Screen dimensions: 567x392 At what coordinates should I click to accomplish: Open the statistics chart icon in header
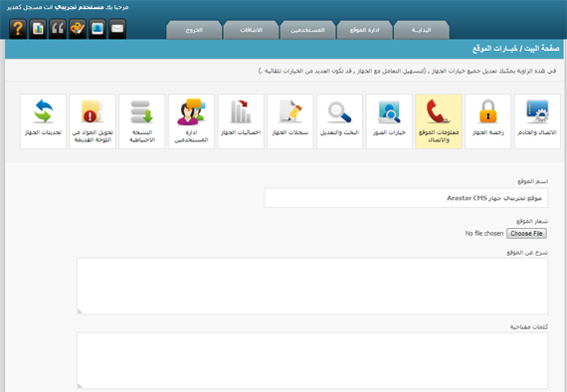(x=38, y=29)
